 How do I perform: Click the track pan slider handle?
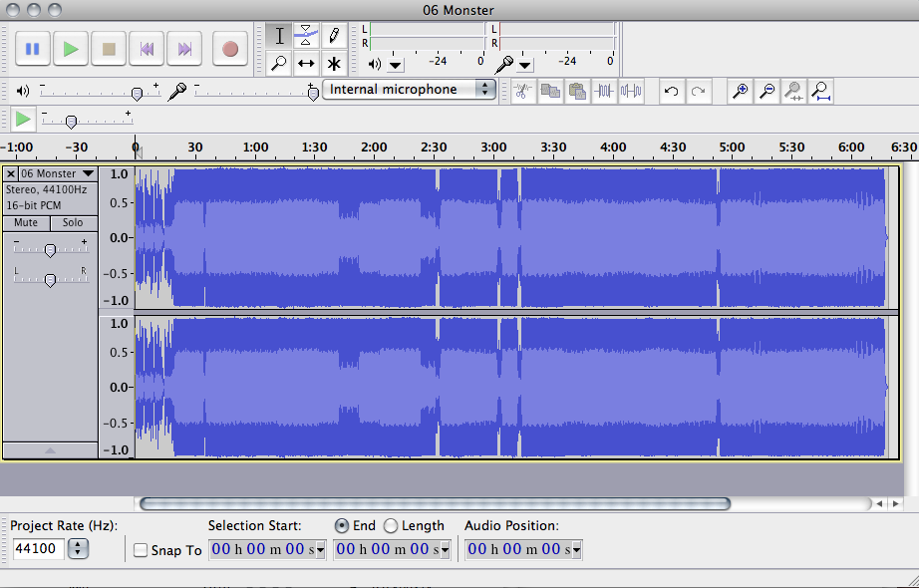pyautogui.click(x=51, y=280)
